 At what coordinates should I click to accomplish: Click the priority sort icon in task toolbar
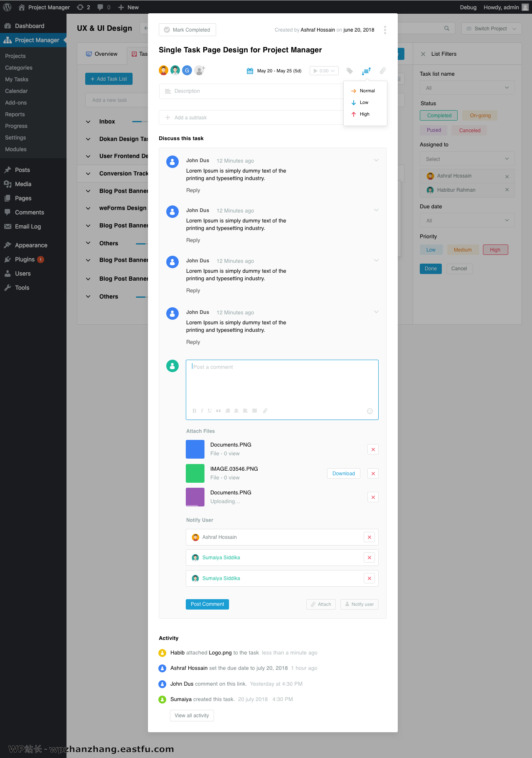pos(366,71)
